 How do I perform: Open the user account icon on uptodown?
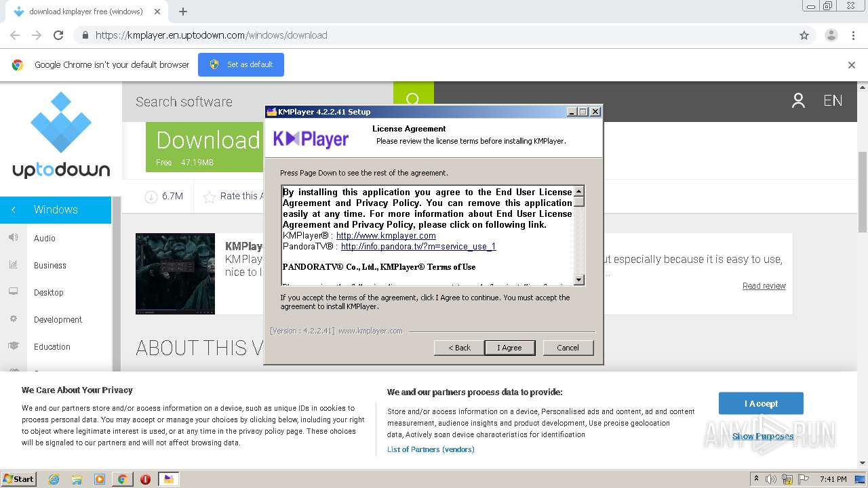tap(798, 101)
